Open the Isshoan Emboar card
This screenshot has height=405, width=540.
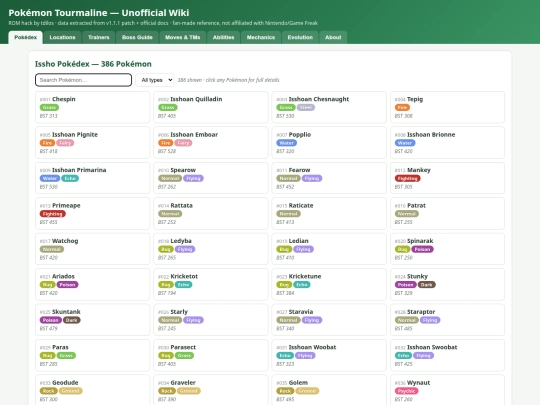click(x=211, y=143)
